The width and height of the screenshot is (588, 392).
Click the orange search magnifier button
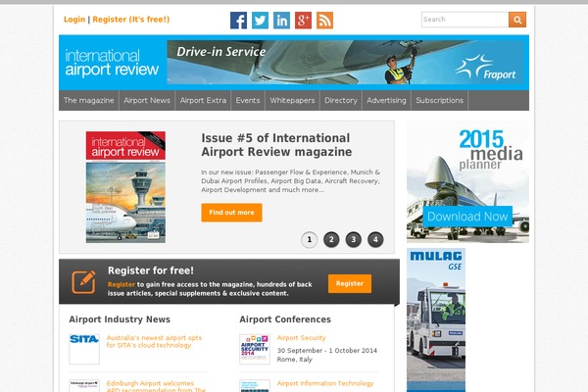tap(516, 20)
